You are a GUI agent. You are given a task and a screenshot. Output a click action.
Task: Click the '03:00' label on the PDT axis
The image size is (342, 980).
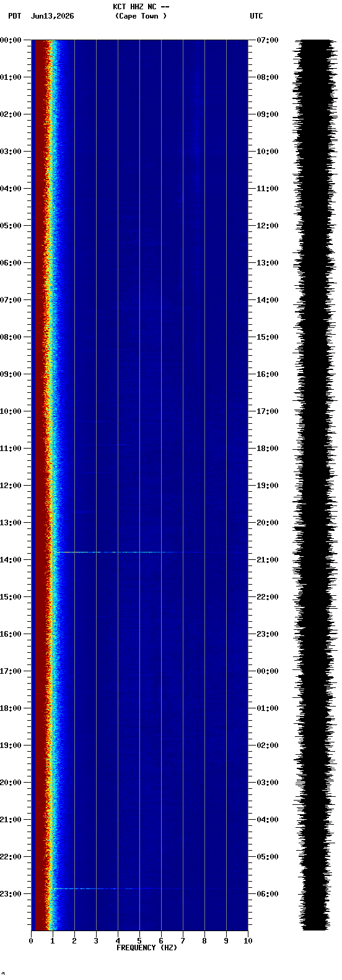[x=11, y=152]
